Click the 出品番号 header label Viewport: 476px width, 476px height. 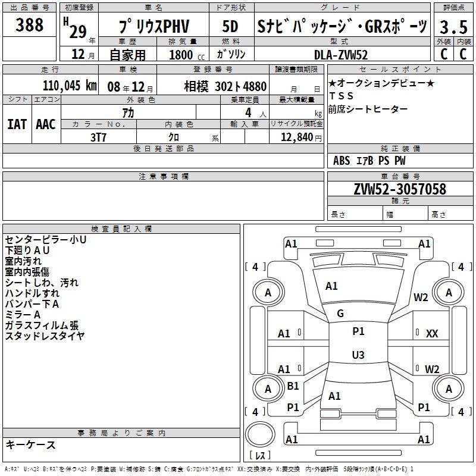(x=29, y=8)
